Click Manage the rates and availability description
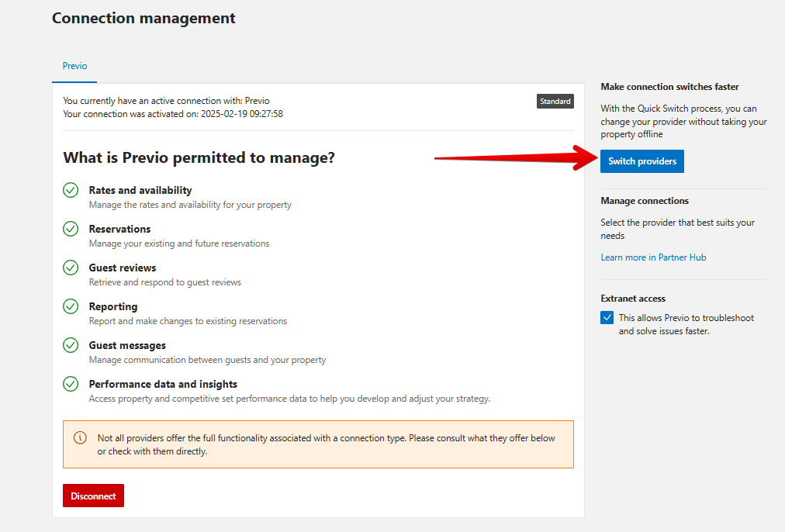This screenshot has height=532, width=785. [x=190, y=205]
